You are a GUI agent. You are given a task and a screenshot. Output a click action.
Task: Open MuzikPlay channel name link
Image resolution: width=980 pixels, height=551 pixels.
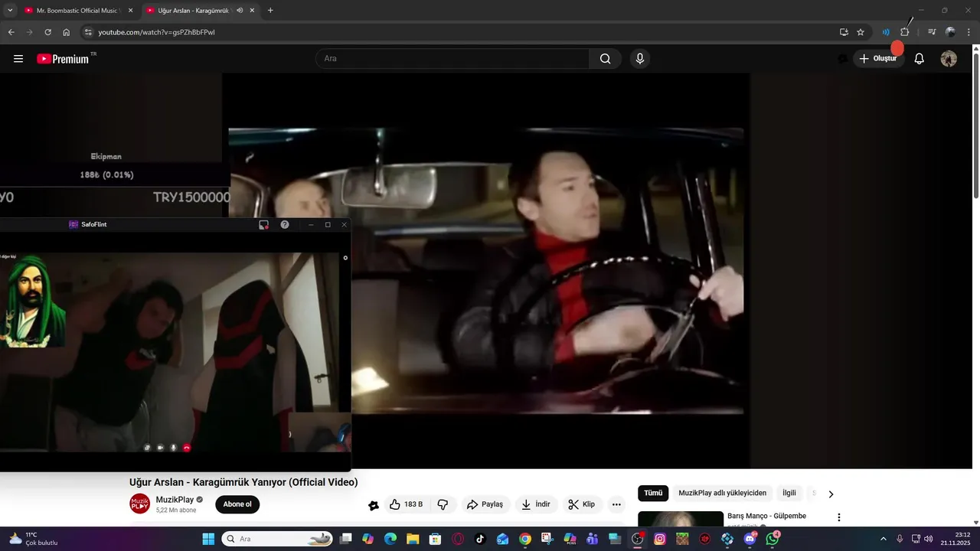click(x=175, y=500)
